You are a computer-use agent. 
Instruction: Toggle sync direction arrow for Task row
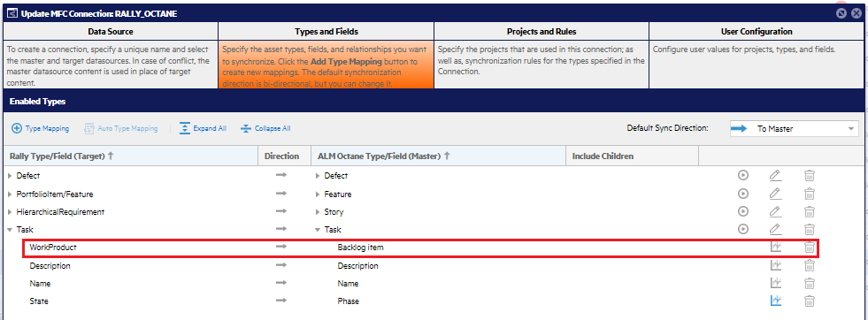click(x=281, y=229)
